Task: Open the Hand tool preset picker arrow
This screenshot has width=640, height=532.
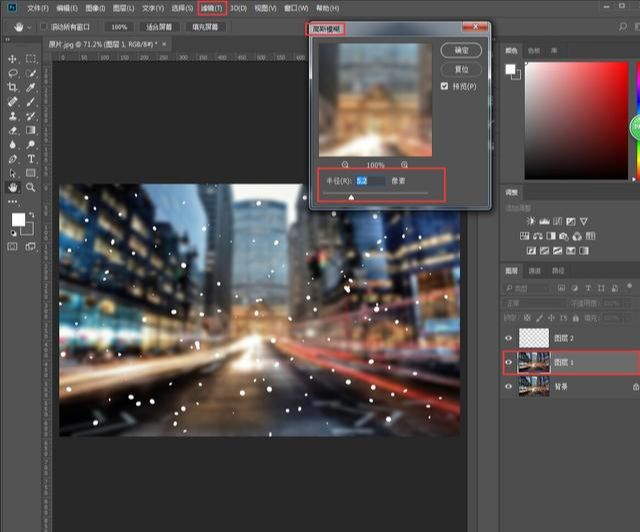Action: point(29,27)
